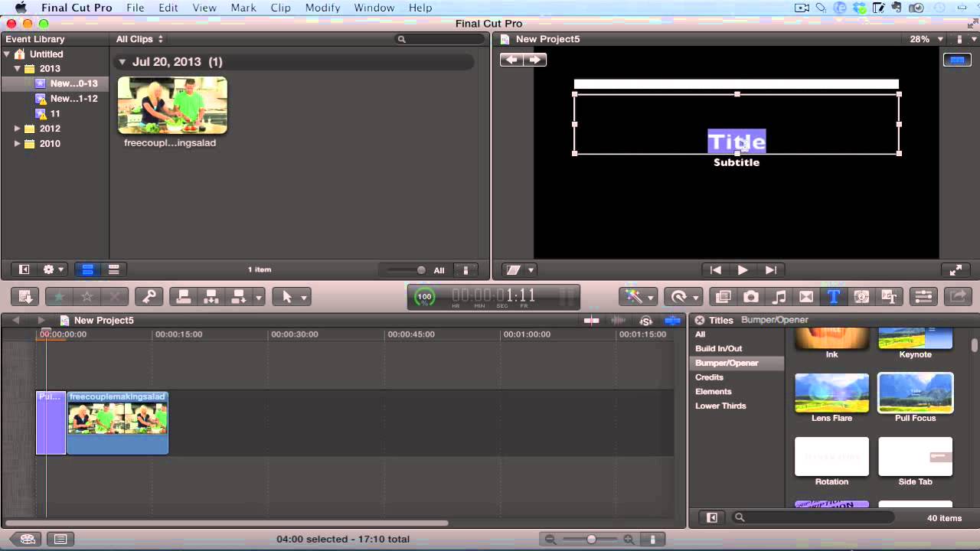Adjust the timeline zoom slider

(591, 540)
